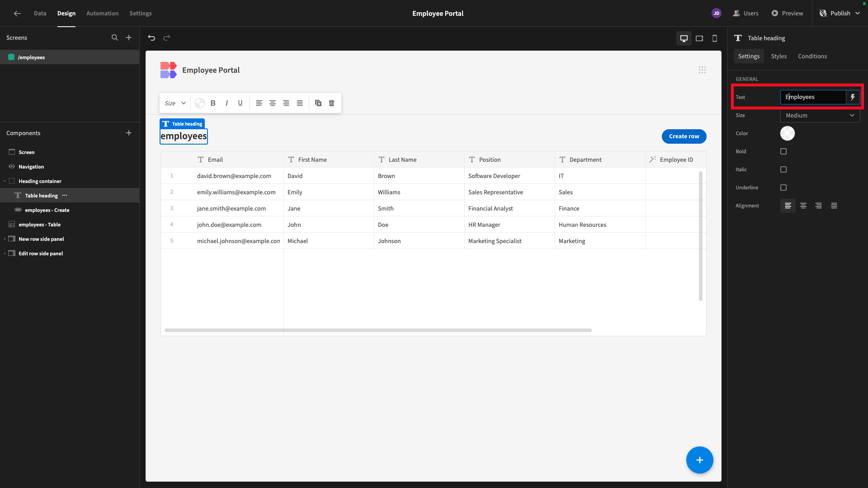Viewport: 868px width, 488px height.
Task: Switch to the Styles tab
Action: point(778,56)
